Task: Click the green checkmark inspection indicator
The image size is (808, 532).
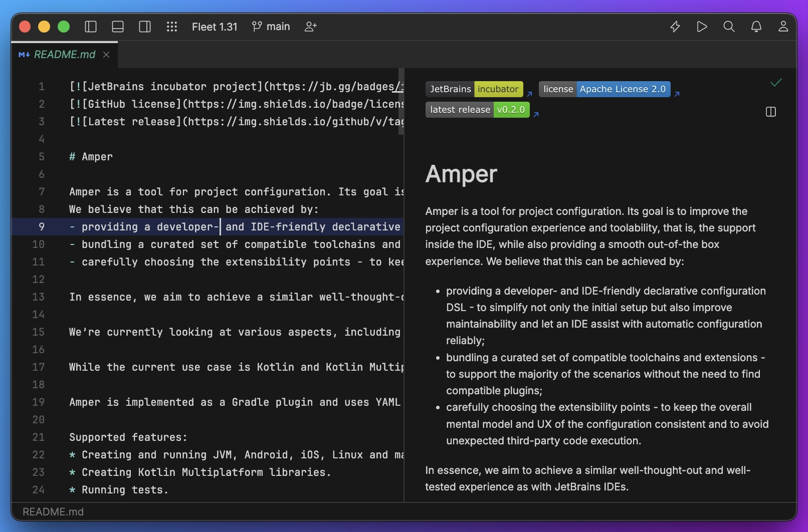Action: pyautogui.click(x=776, y=83)
